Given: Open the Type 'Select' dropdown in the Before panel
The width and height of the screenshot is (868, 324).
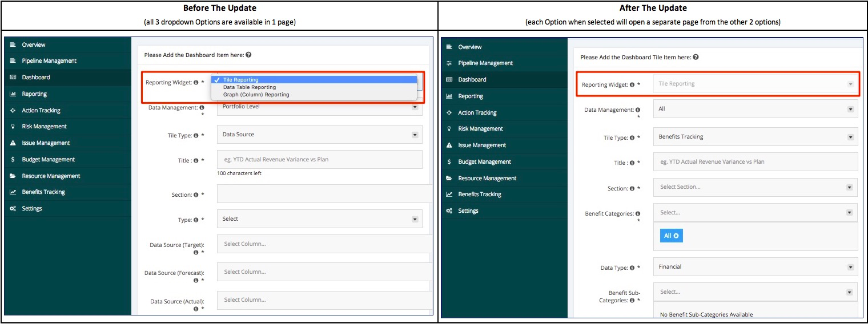Looking at the screenshot, I should tap(320, 219).
